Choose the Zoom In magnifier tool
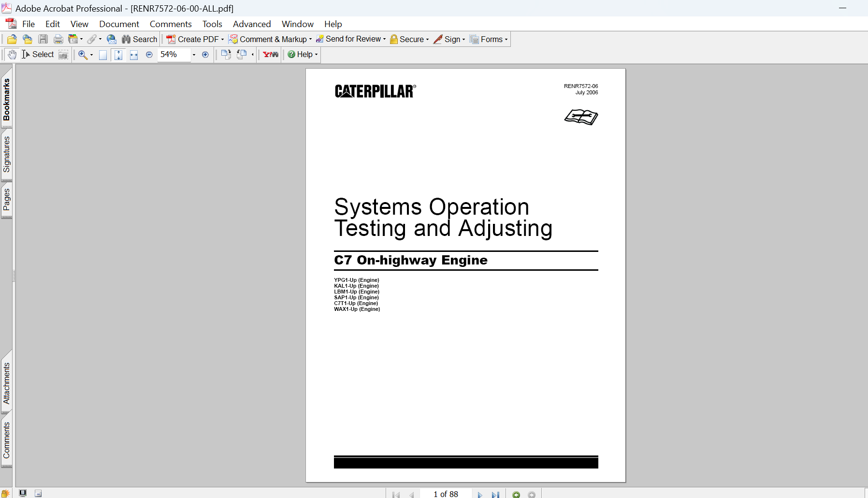Image resolution: width=868 pixels, height=498 pixels. pos(83,55)
